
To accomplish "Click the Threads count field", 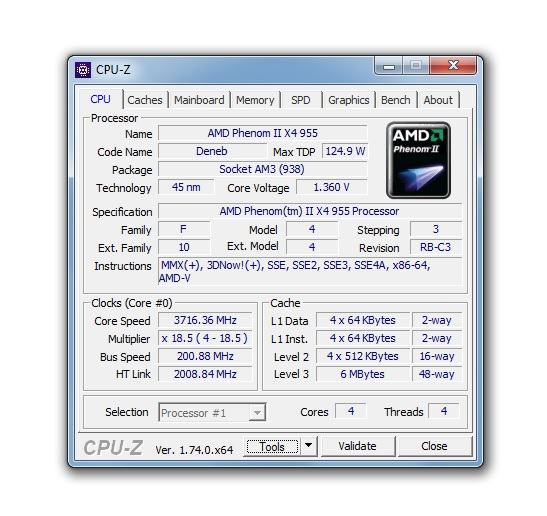I will click(443, 411).
